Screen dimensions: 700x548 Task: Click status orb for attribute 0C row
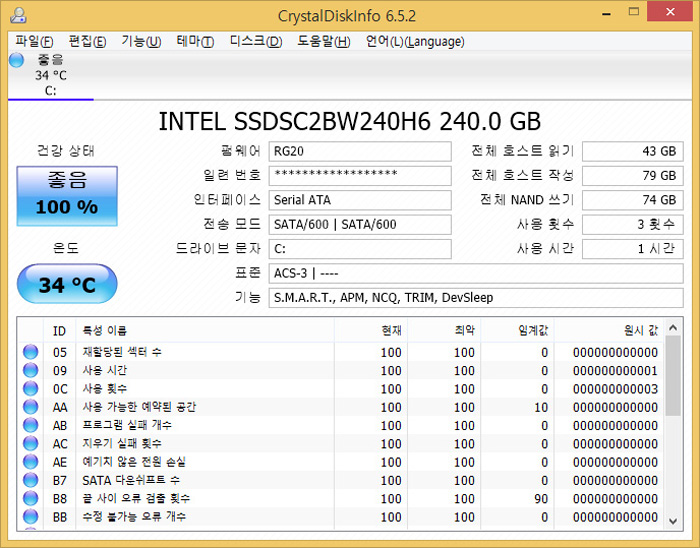click(30, 388)
